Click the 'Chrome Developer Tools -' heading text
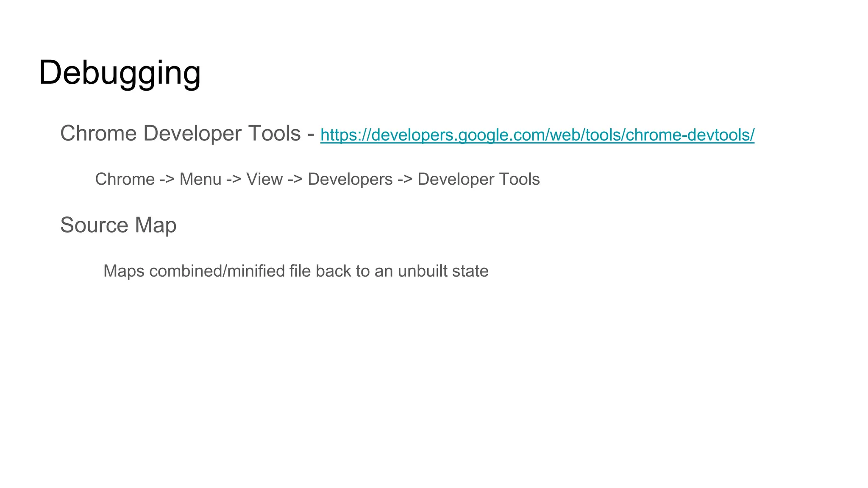868x488 pixels. point(187,133)
